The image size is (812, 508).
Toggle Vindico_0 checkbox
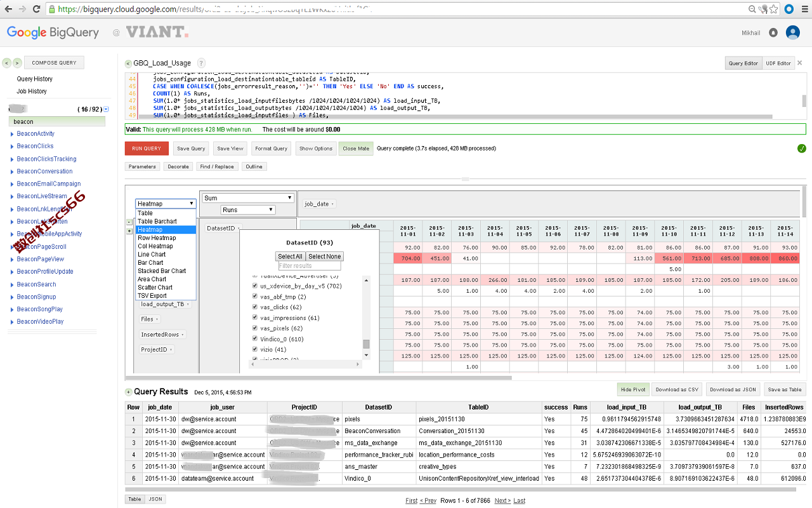click(x=255, y=339)
